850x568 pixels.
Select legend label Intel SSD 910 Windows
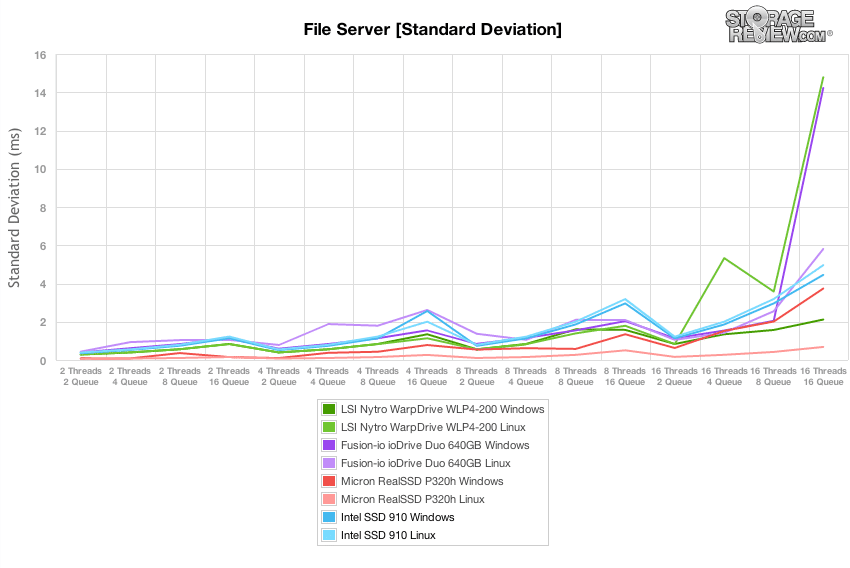[x=397, y=517]
